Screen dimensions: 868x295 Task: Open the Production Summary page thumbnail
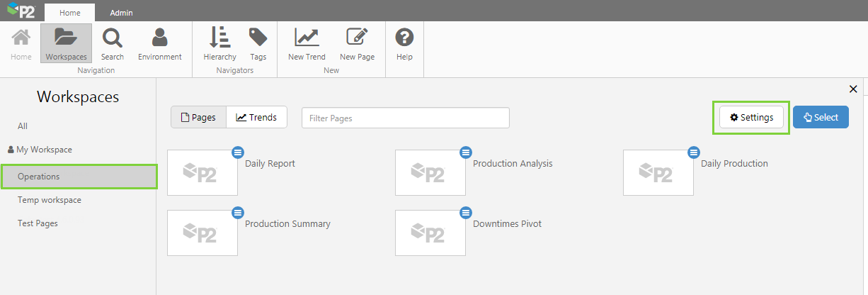[202, 233]
